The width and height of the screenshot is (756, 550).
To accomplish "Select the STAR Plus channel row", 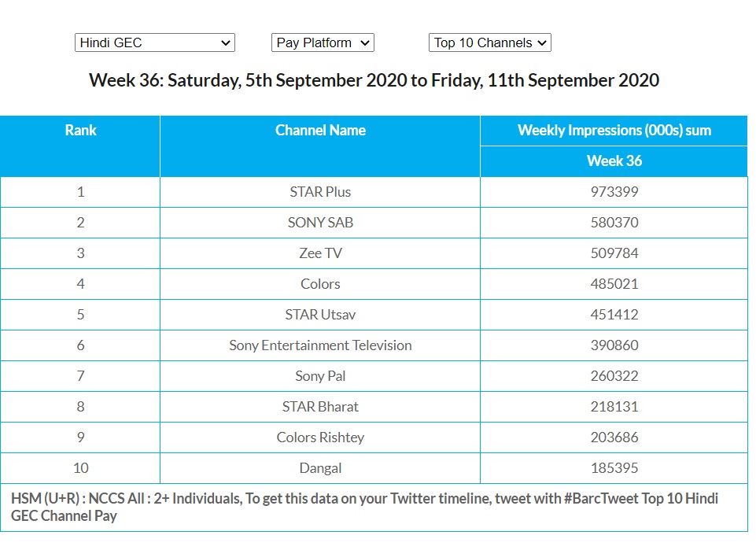I will click(x=320, y=192).
